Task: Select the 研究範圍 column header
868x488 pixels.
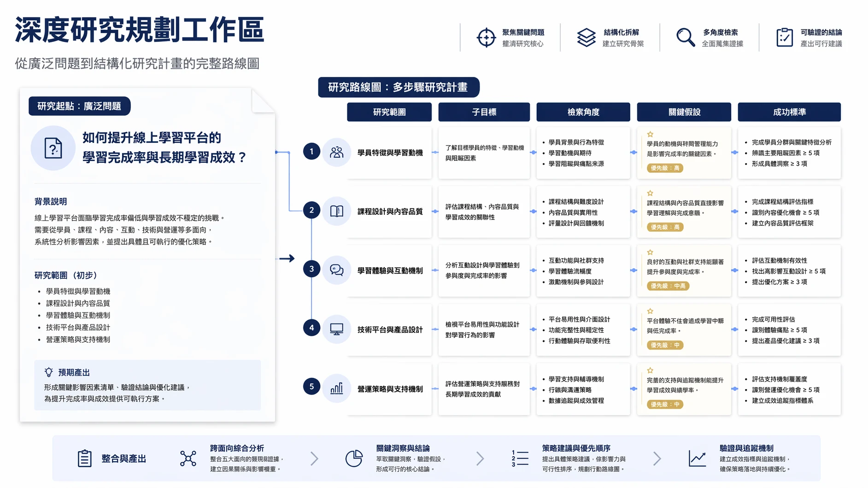Action: [389, 112]
